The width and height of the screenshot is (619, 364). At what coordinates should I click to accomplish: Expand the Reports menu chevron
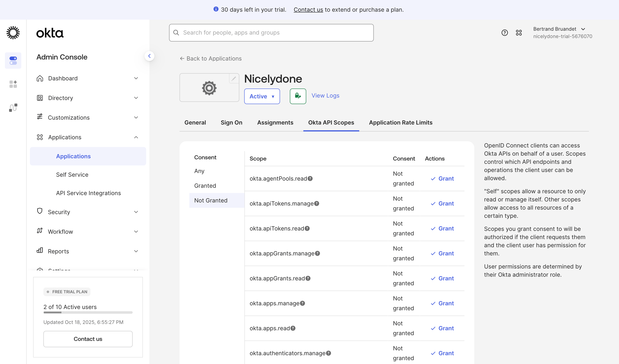tap(136, 251)
